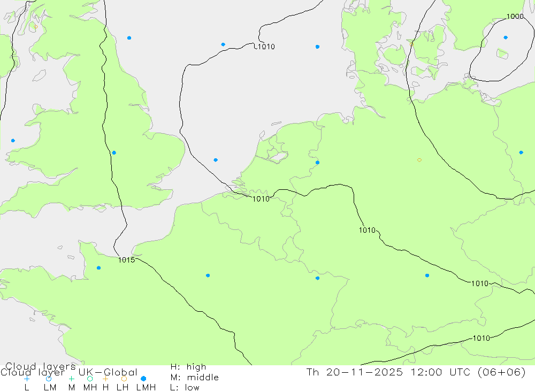Click the 'M: middle' legend text
Image resolution: width=535 pixels, height=392 pixels.
point(195,378)
